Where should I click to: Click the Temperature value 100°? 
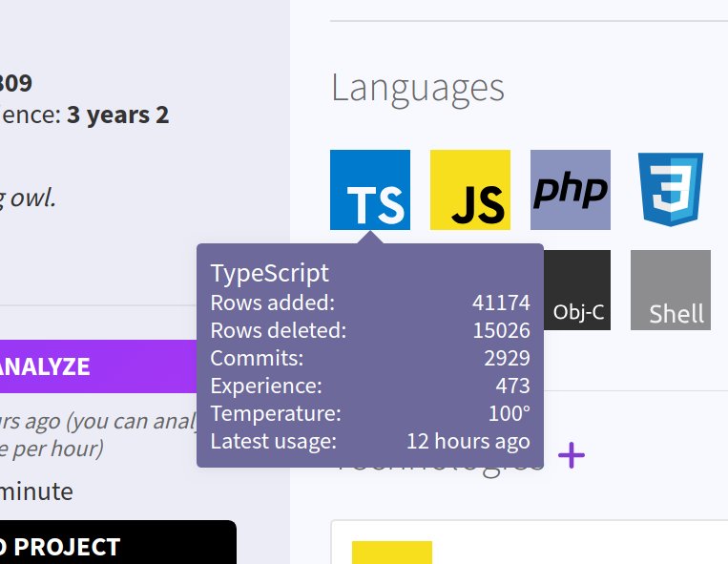click(x=510, y=413)
